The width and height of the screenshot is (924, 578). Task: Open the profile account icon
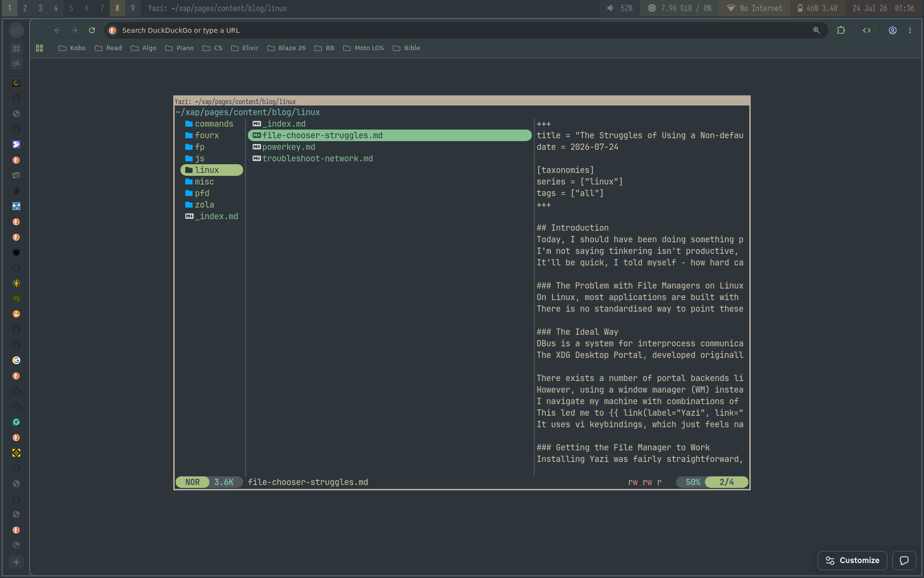tap(893, 30)
